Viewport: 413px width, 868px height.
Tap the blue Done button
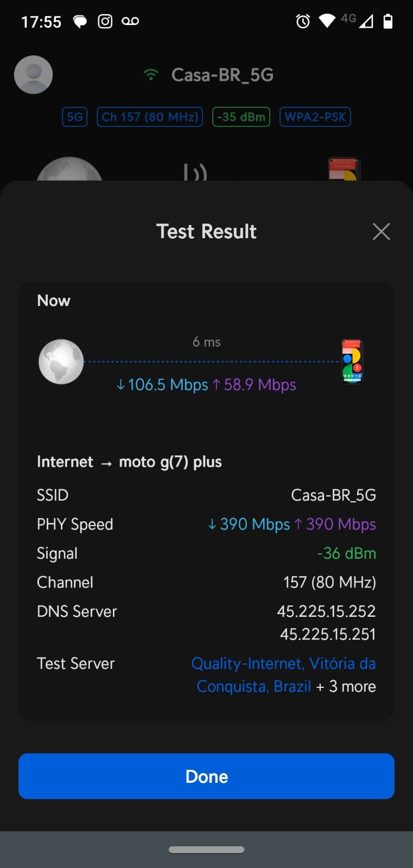[206, 776]
